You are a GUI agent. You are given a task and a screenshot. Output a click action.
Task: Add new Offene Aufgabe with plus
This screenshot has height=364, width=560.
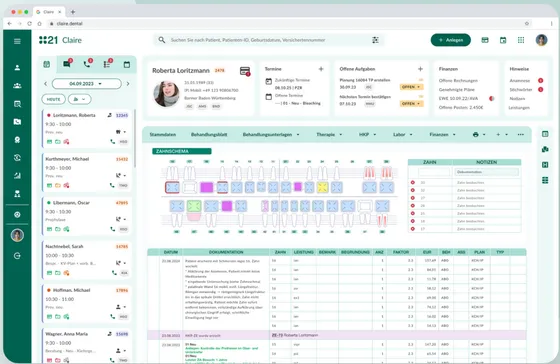420,69
